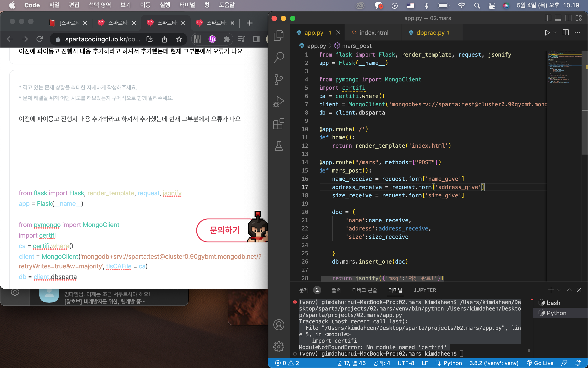Open a new browser tab
This screenshot has height=368, width=588.
249,23
